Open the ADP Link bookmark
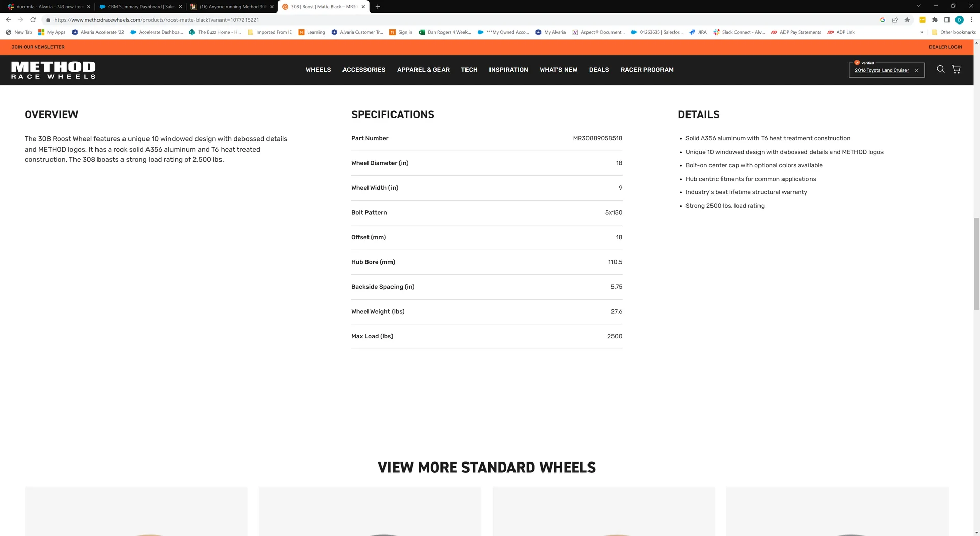 (841, 32)
